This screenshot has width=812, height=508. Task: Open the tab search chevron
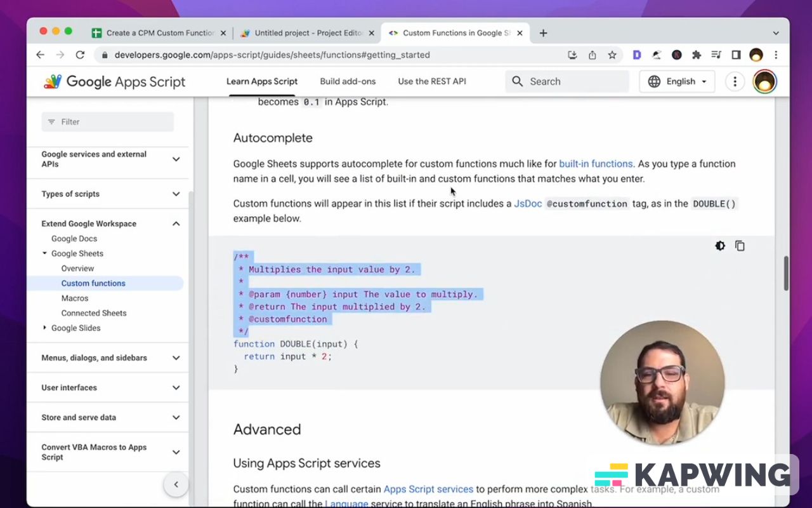776,33
